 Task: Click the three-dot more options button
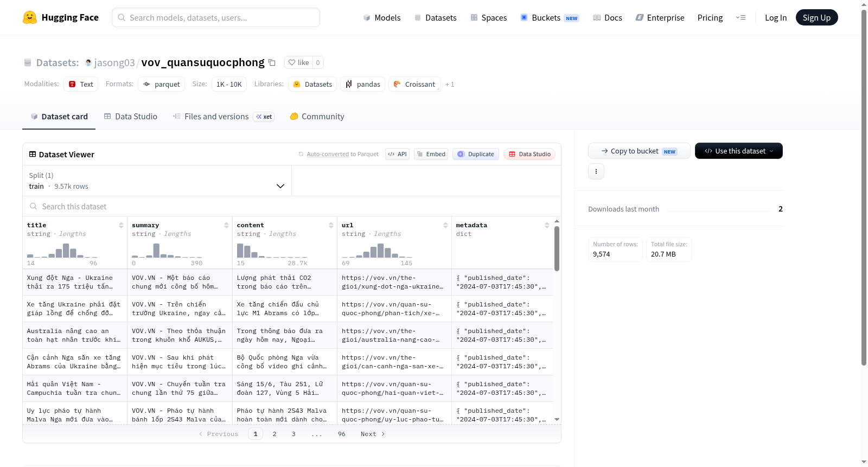pos(596,171)
